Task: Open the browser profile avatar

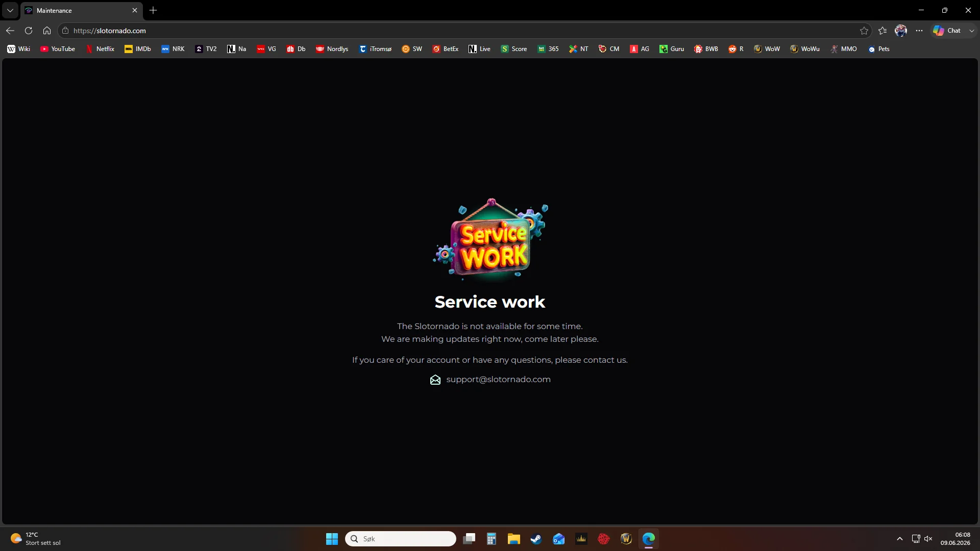Action: 901,31
